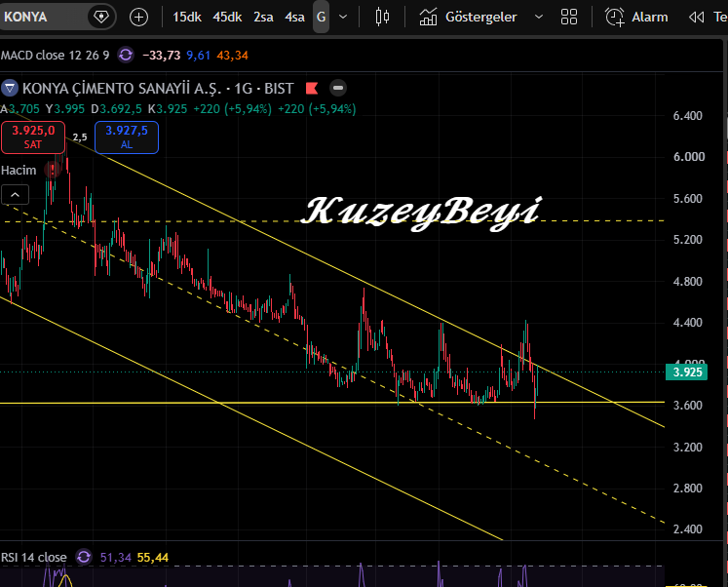Click the 3.927,5 AL buy button
The image size is (728, 587).
127,137
